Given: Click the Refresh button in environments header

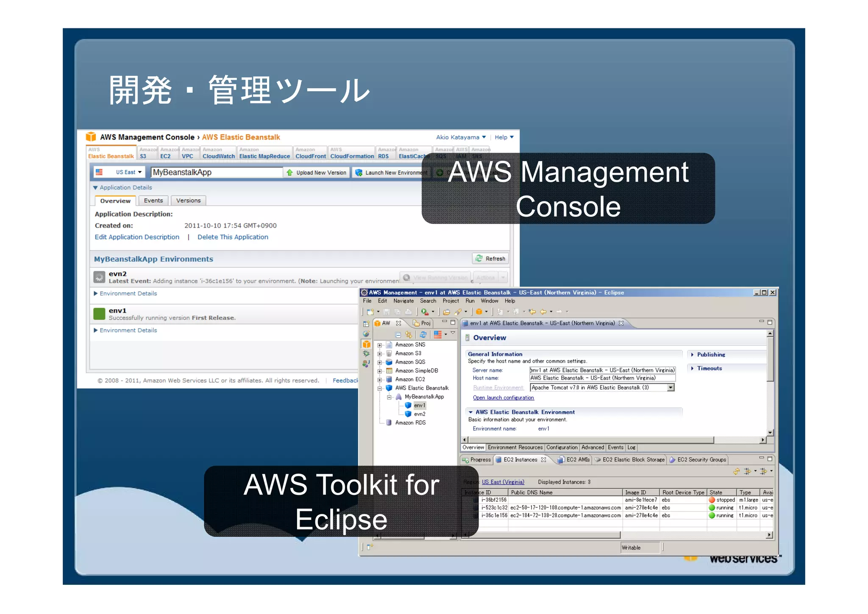Looking at the screenshot, I should pos(490,259).
